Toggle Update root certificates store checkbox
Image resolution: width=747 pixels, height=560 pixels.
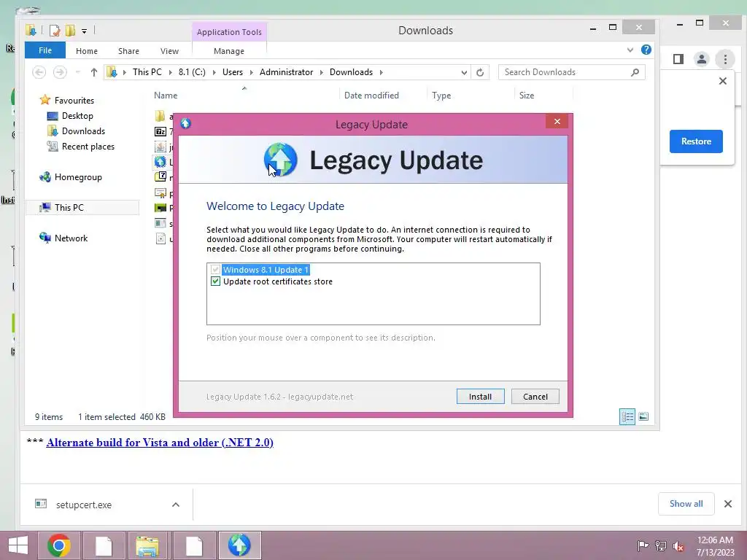click(215, 281)
